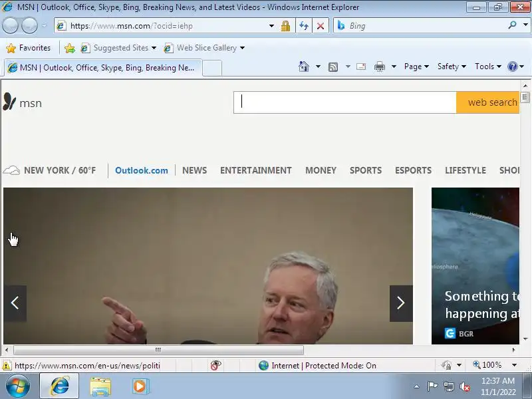This screenshot has height=399, width=532.
Task: Open the BGR Something happening article
Action: 475,266
